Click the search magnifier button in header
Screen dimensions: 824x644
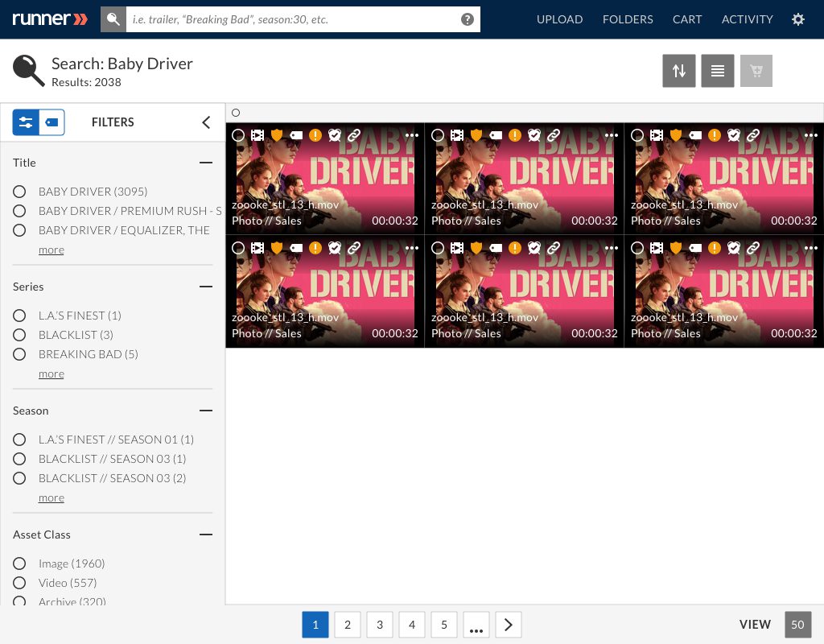[113, 19]
